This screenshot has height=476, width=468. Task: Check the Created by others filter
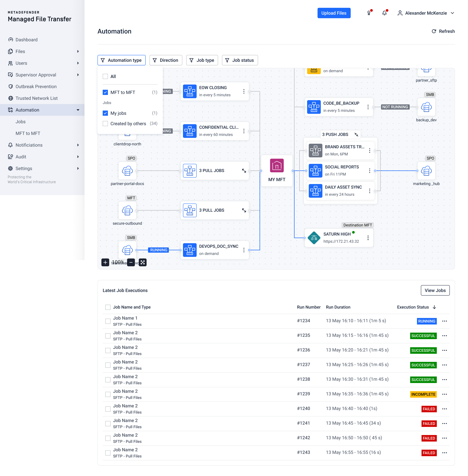(x=105, y=124)
